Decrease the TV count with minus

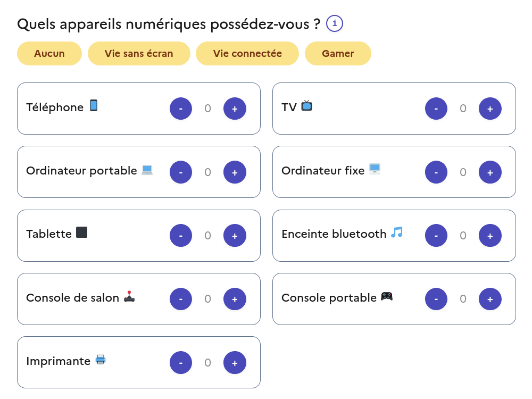click(x=436, y=109)
